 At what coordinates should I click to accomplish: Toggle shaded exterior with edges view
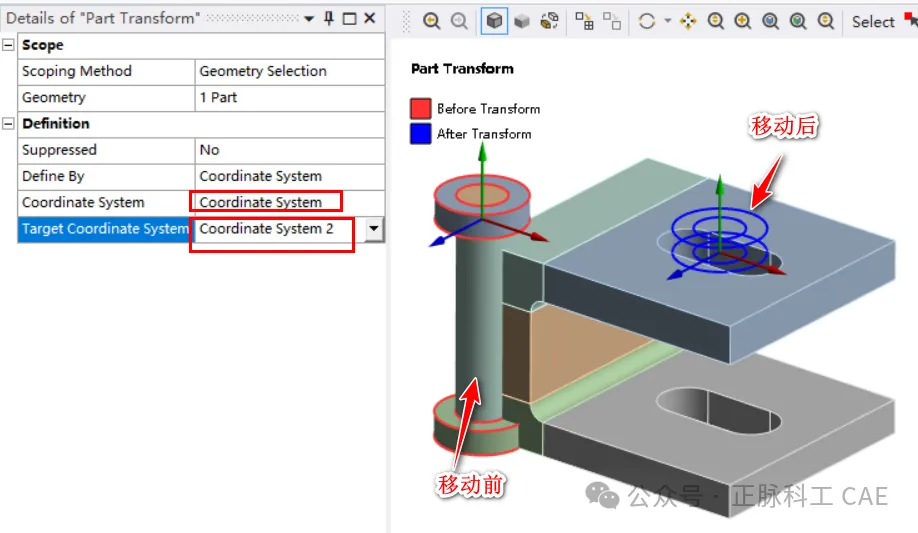point(494,21)
